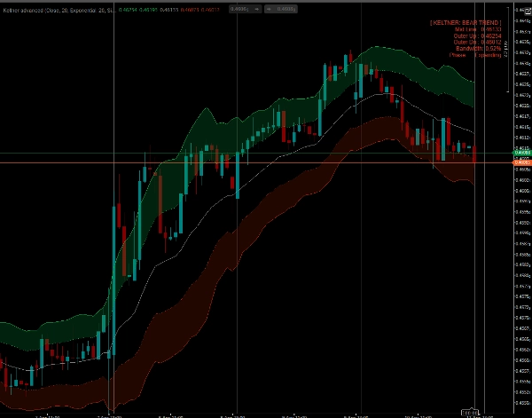Click the sell price box in the top bar
The height and width of the screenshot is (418, 532).
tap(239, 10)
